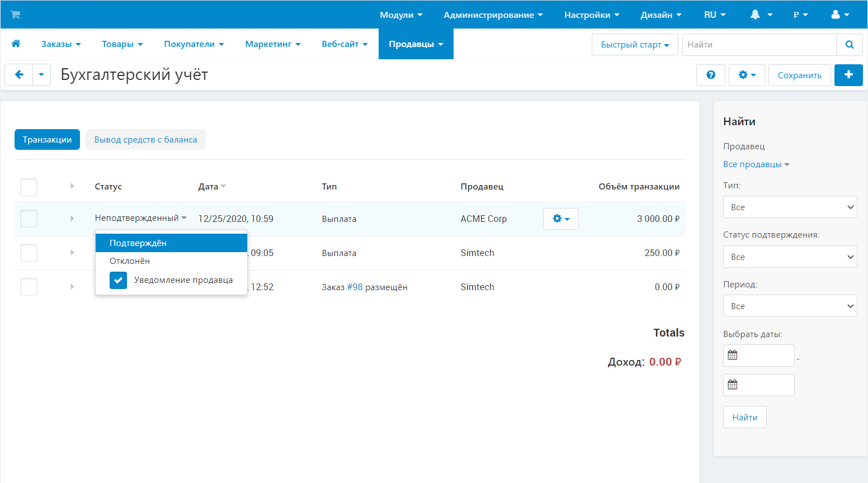
Task: Open the notifications bell menu
Action: point(761,15)
